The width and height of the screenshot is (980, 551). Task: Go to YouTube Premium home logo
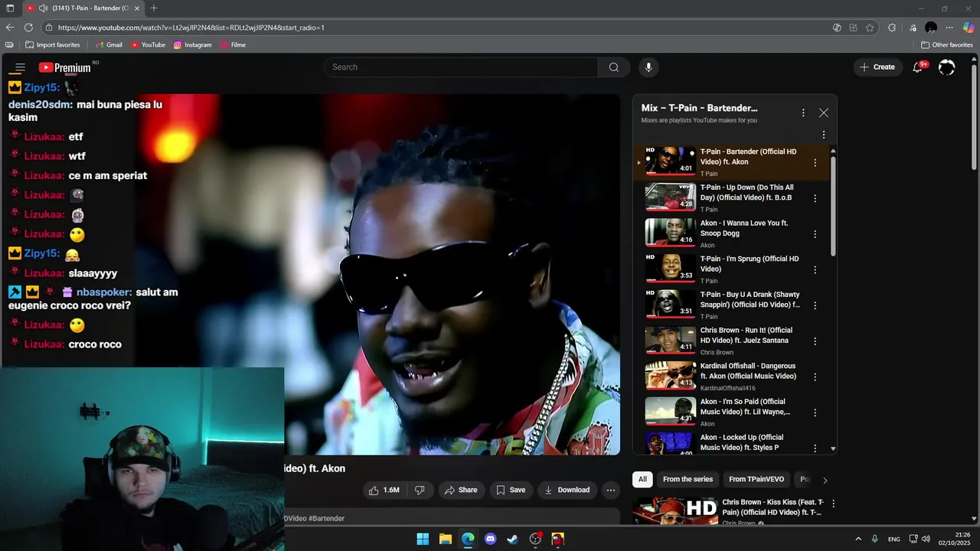[x=64, y=67]
